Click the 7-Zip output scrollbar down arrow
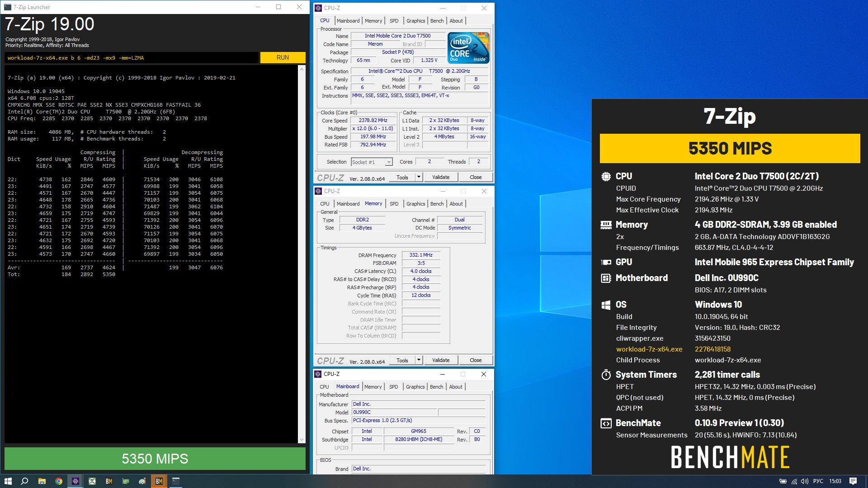This screenshot has width=868, height=488. pos(302,439)
